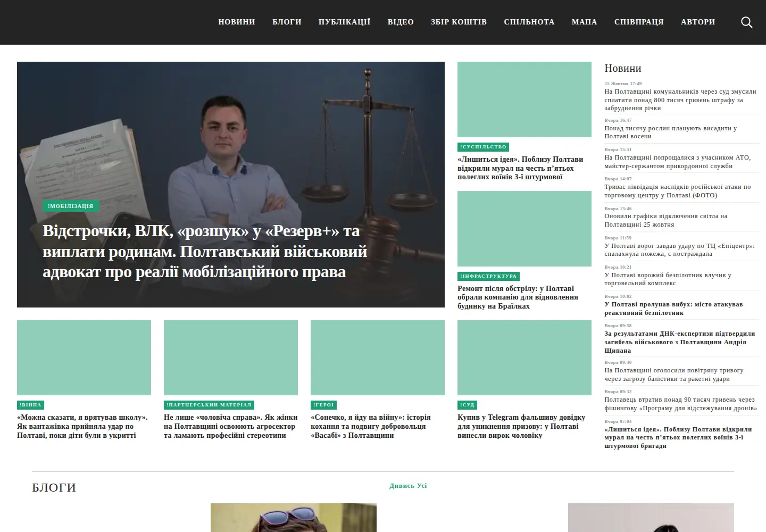Image resolution: width=766 pixels, height=532 pixels.
Task: Select ВІДЕО in the top navigation
Action: (401, 22)
